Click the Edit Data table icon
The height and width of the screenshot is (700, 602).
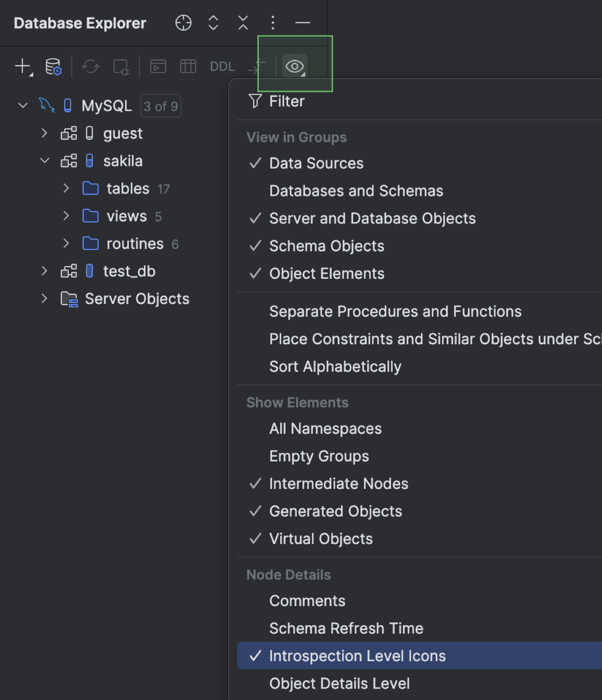188,66
